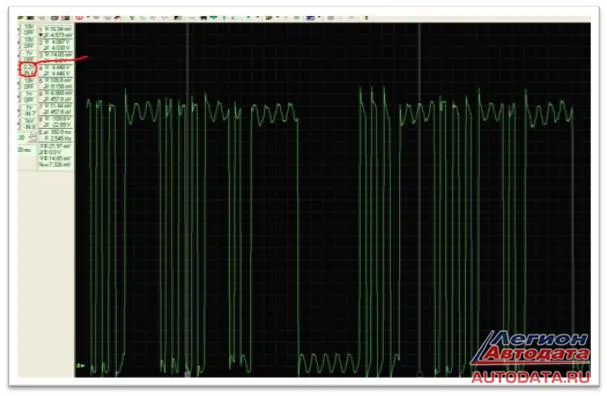Toggle the red-circled 0.2V IN 4 channel box

[28, 69]
